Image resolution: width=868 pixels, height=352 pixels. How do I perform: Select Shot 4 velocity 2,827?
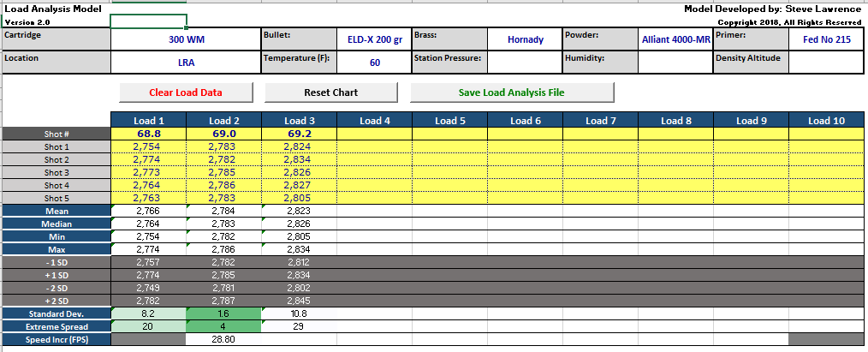pos(300,185)
